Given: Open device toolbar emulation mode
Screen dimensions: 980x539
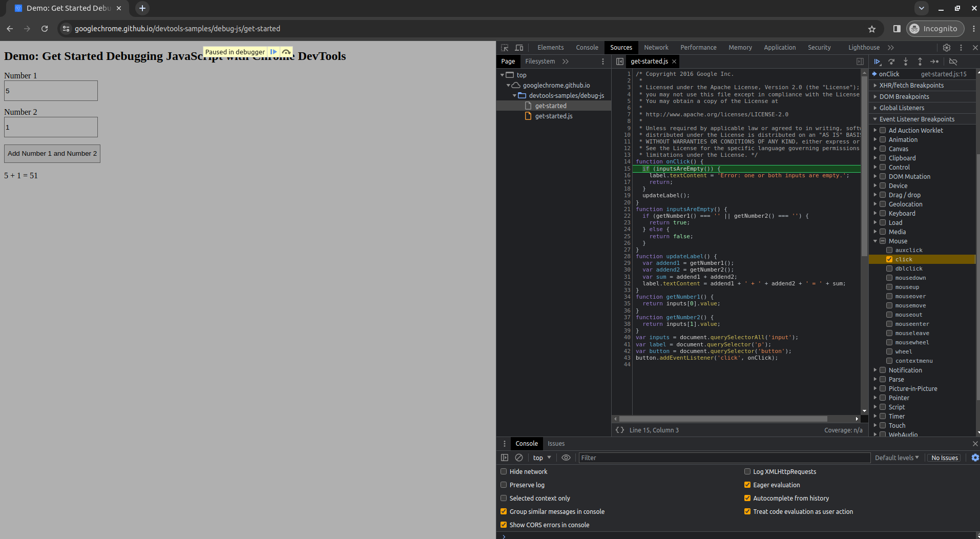Looking at the screenshot, I should 519,47.
